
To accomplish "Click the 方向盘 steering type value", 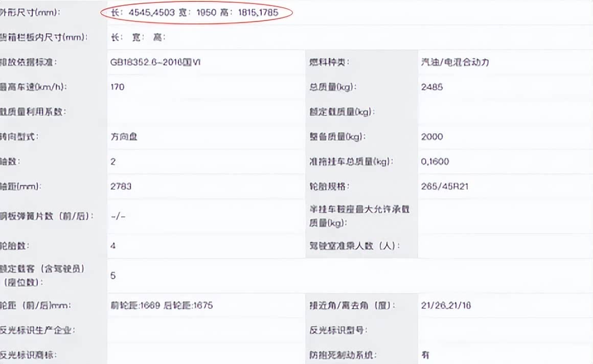I will 124,136.
